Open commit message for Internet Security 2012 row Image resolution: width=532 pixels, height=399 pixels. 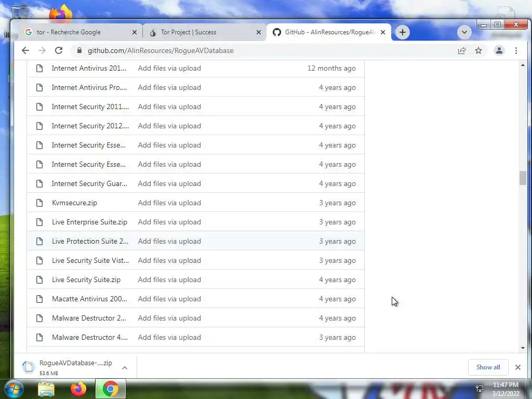click(169, 126)
